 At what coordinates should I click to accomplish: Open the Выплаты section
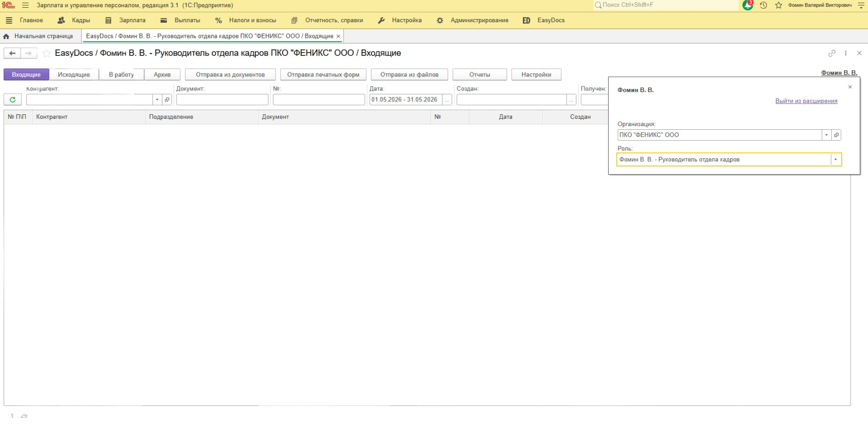[x=188, y=21]
